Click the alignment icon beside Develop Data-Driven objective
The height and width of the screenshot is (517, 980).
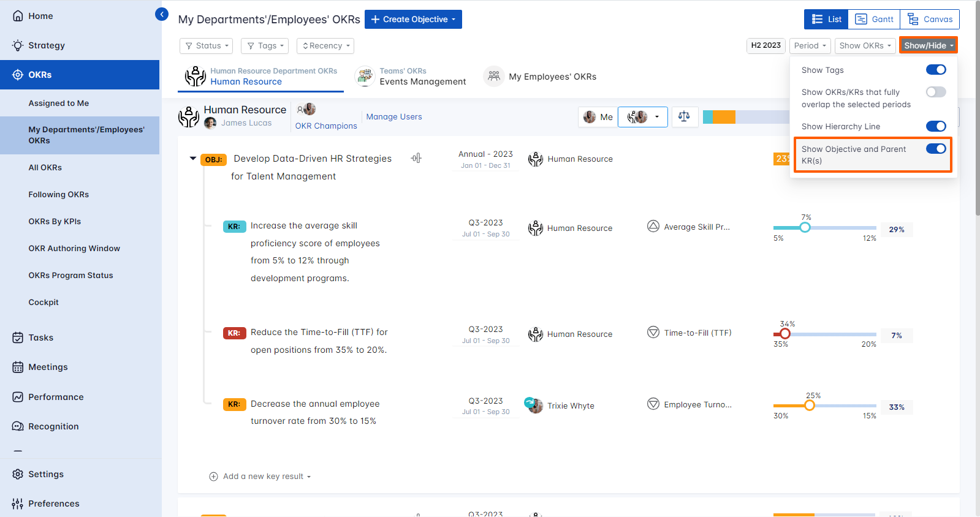pyautogui.click(x=416, y=158)
